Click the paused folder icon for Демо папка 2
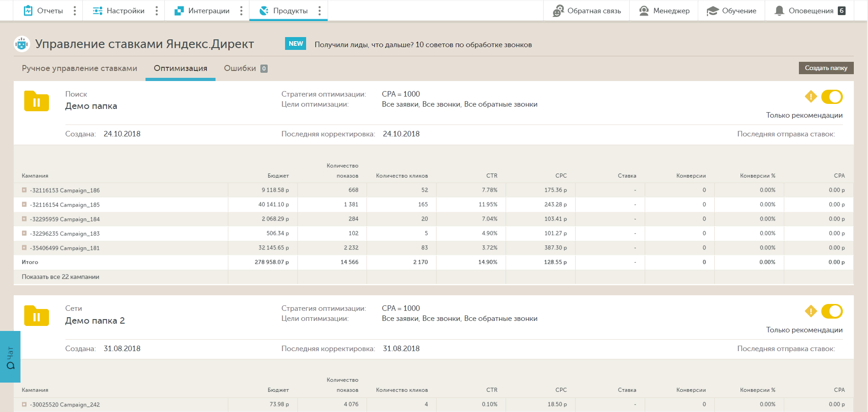868x412 pixels. [x=37, y=315]
